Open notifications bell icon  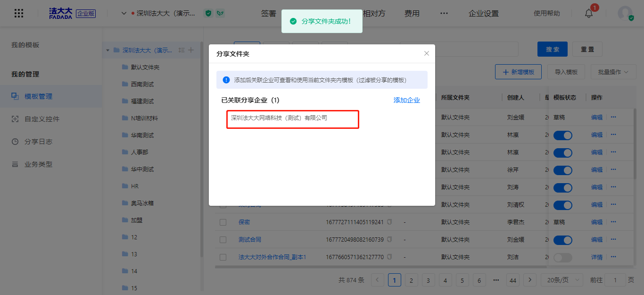pyautogui.click(x=589, y=13)
